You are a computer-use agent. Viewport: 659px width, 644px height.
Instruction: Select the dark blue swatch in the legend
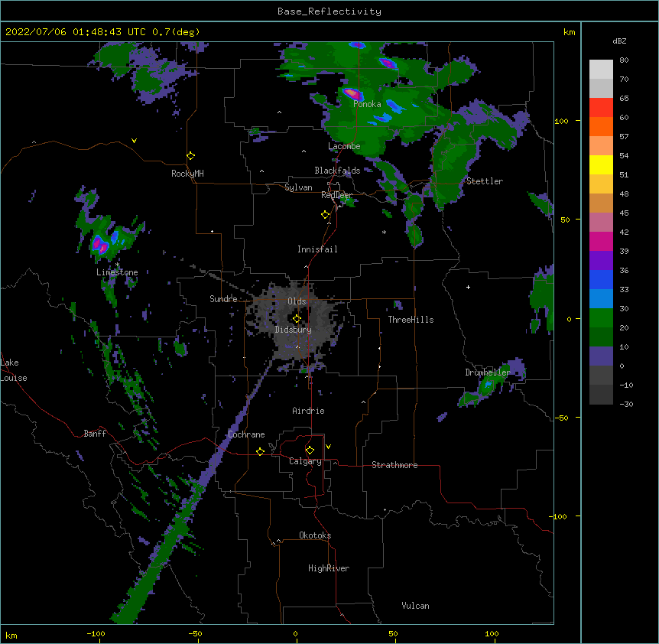pyautogui.click(x=601, y=279)
